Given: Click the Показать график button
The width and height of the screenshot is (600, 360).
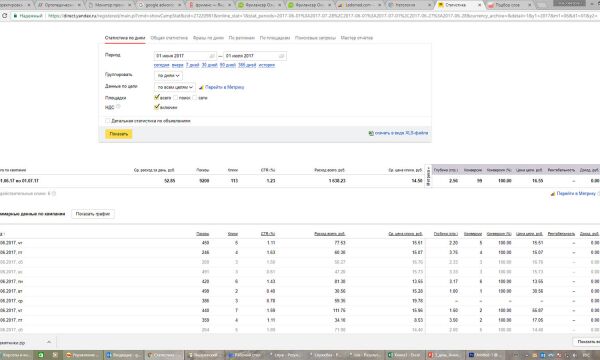Looking at the screenshot, I should pos(93,214).
